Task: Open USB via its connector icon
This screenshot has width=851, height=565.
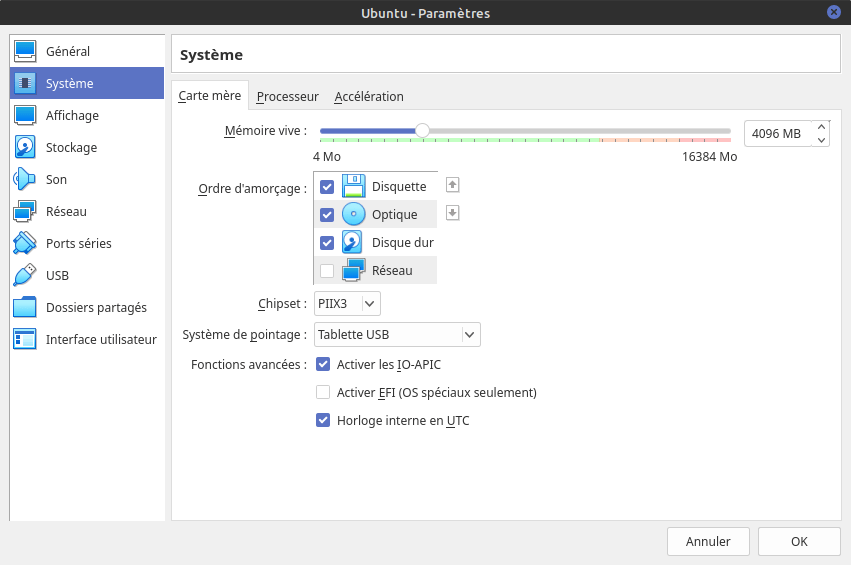Action: tap(25, 275)
